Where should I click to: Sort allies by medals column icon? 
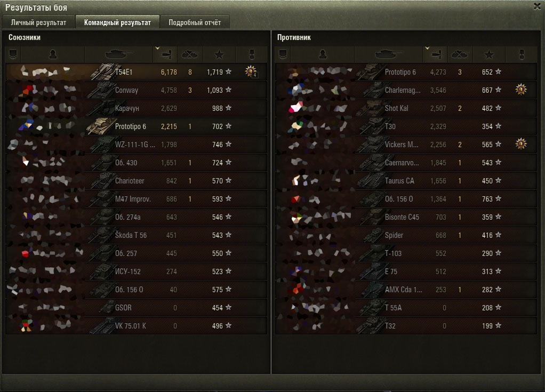[x=252, y=54]
